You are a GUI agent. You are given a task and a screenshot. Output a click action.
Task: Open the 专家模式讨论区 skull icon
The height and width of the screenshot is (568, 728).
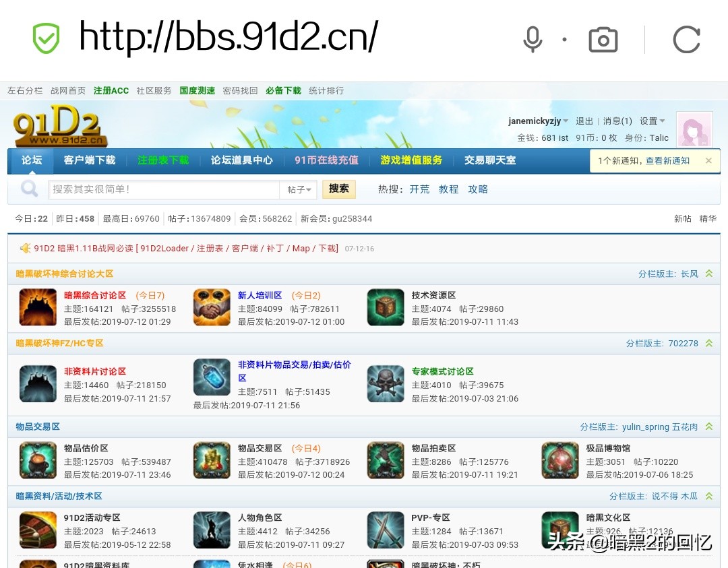coord(386,383)
